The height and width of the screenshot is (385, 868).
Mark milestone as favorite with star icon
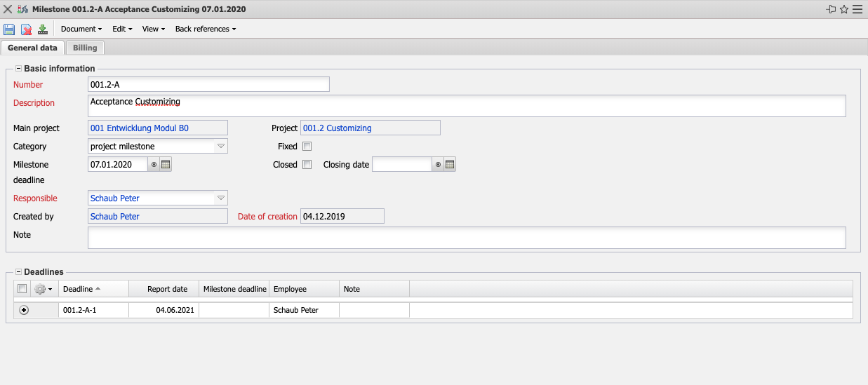844,10
